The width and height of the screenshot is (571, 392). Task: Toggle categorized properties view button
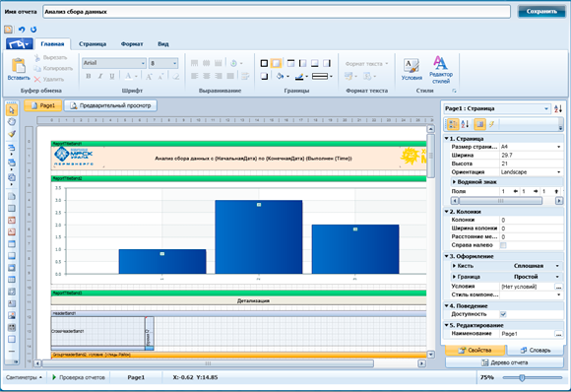(453, 125)
